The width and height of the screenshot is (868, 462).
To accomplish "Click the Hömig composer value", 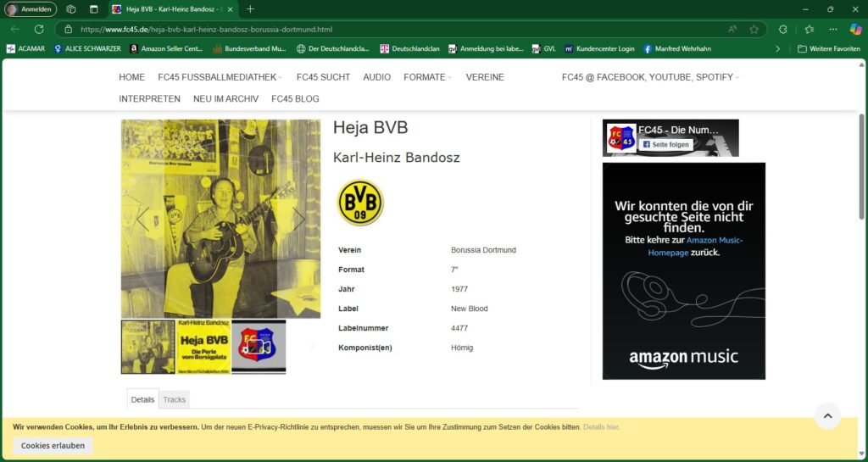I will point(462,348).
